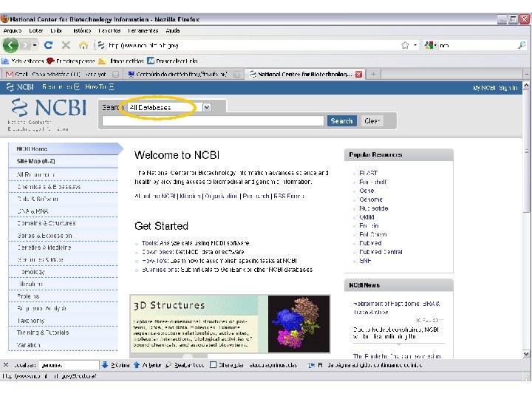Open the Google search engine selector

pos(430,45)
